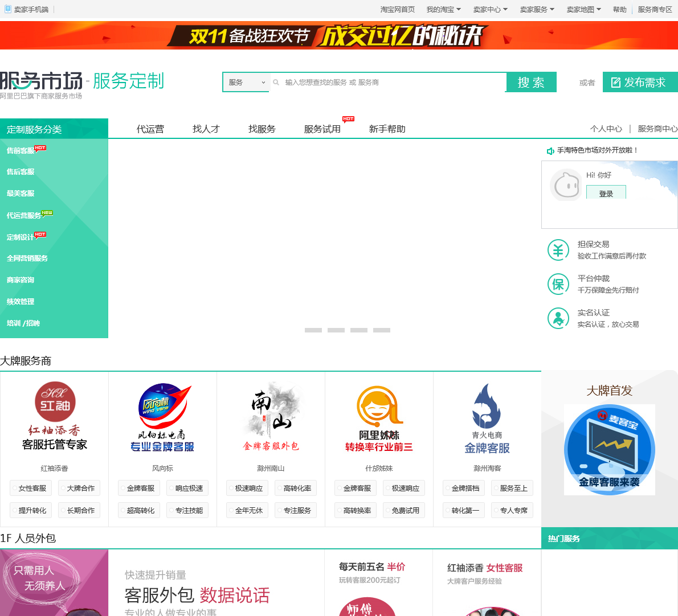Open the 双11备战狂欢节 banner
The height and width of the screenshot is (616, 678).
[x=339, y=35]
